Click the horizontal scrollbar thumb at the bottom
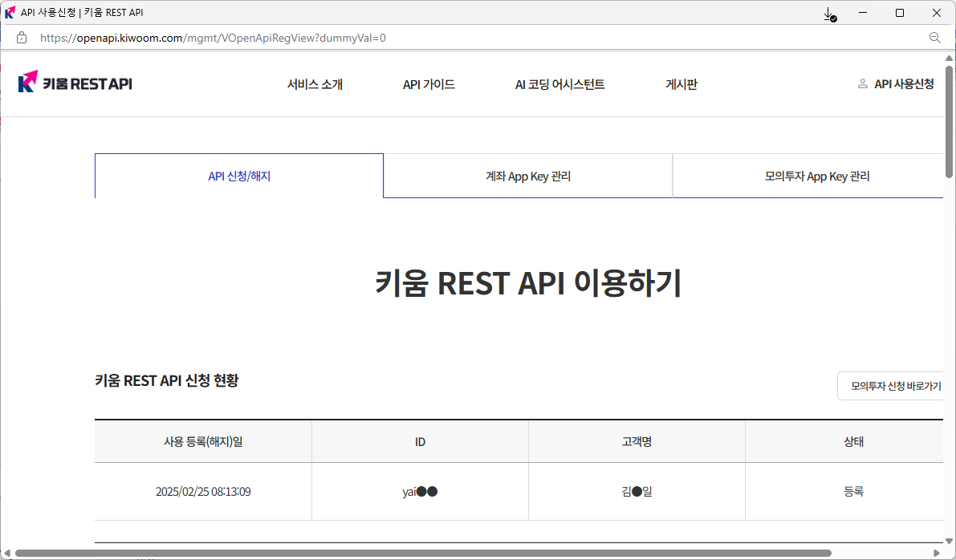 (x=423, y=553)
